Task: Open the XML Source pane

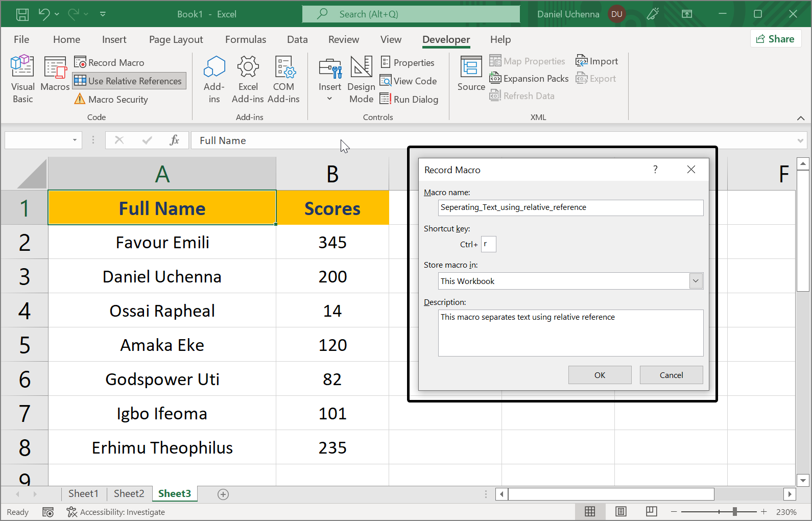Action: click(x=471, y=74)
